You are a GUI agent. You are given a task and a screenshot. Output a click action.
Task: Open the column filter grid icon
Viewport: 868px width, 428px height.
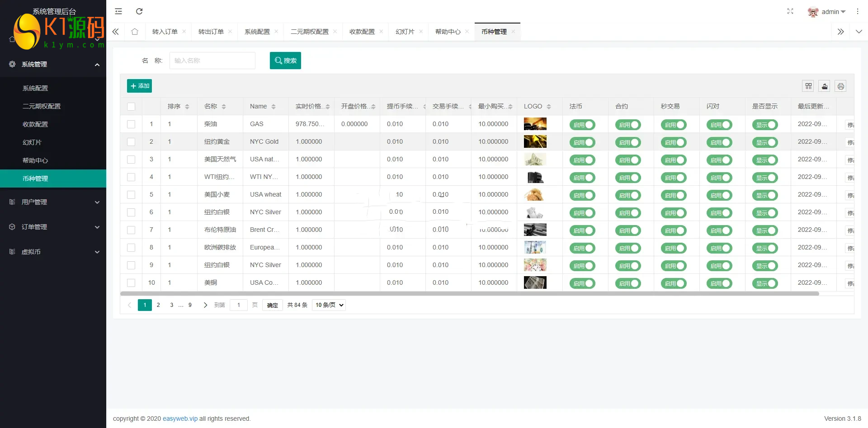point(808,86)
